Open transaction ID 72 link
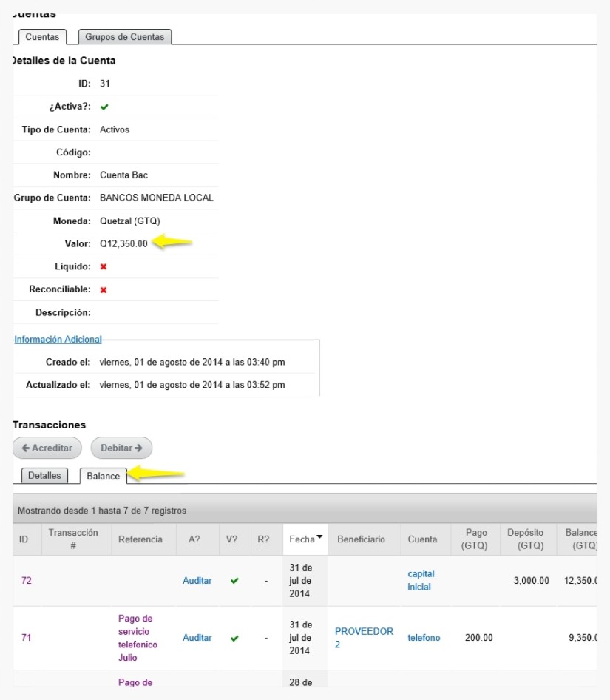 27,580
